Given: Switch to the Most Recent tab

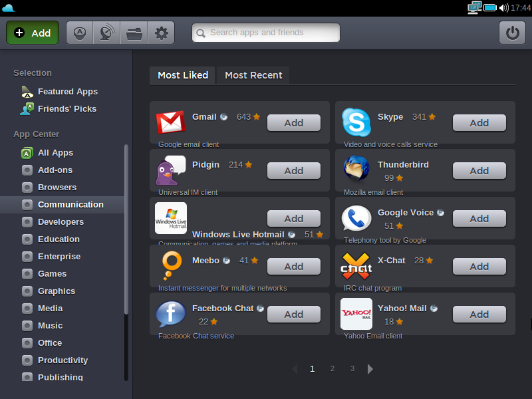Looking at the screenshot, I should click(253, 75).
